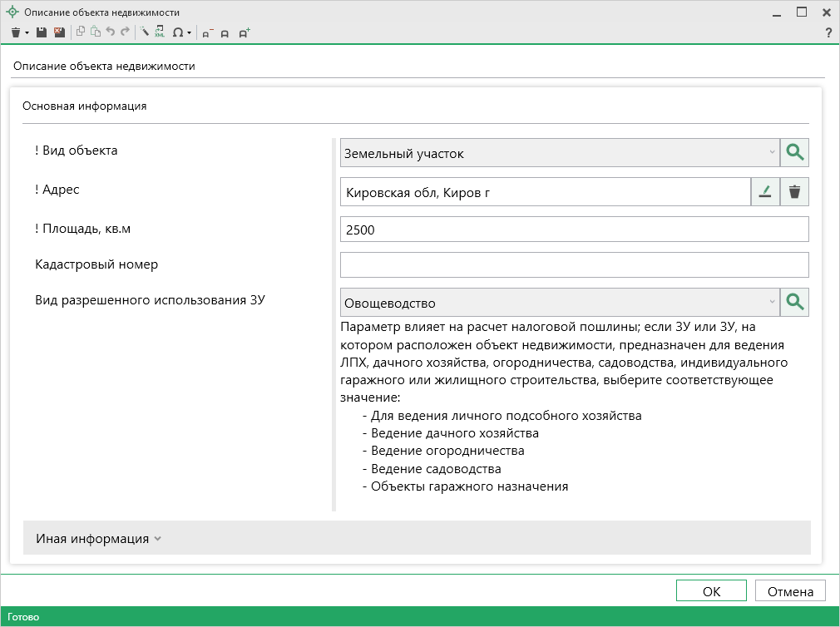Reset font size with plain A icon
This screenshot has width=840, height=627.
coord(225,34)
